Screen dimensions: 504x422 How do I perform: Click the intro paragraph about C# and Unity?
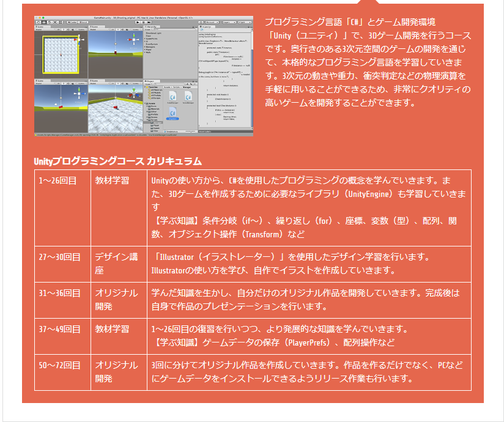(368, 62)
